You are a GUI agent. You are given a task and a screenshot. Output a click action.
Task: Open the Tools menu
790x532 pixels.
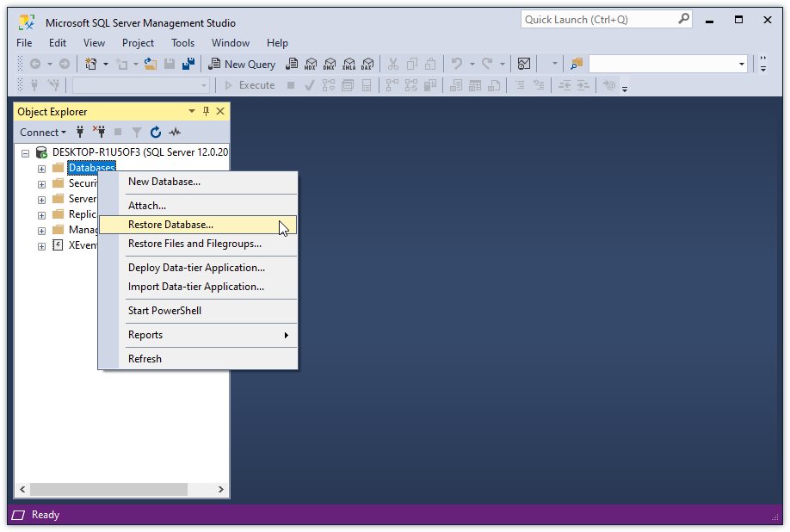point(183,43)
